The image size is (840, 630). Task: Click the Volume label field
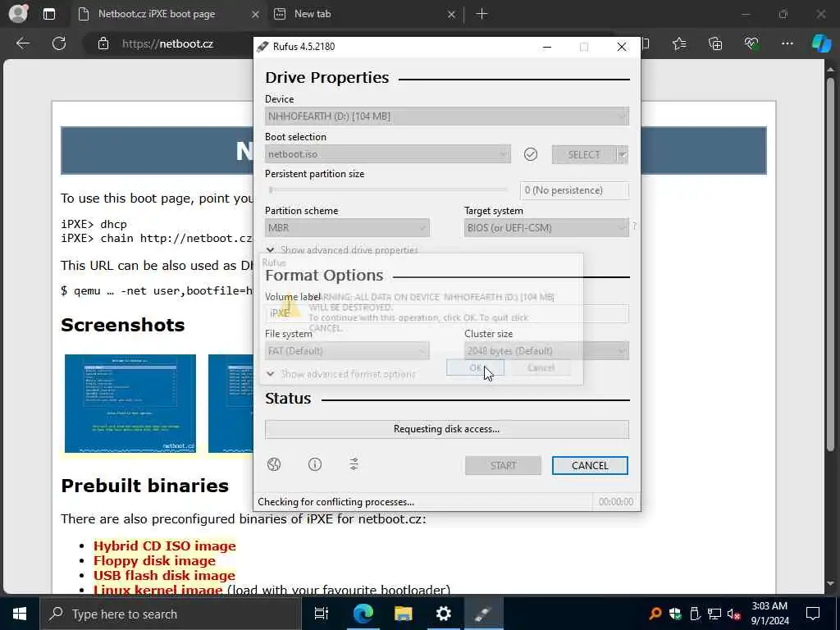447,313
